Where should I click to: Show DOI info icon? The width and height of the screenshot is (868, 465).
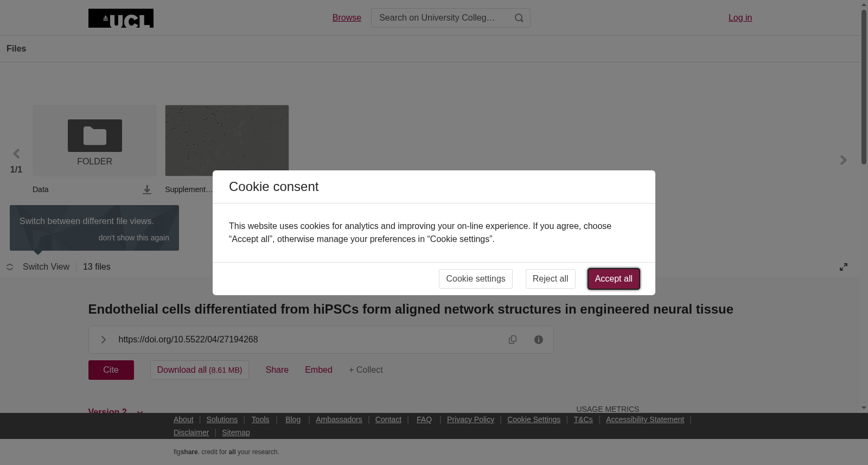tap(539, 340)
